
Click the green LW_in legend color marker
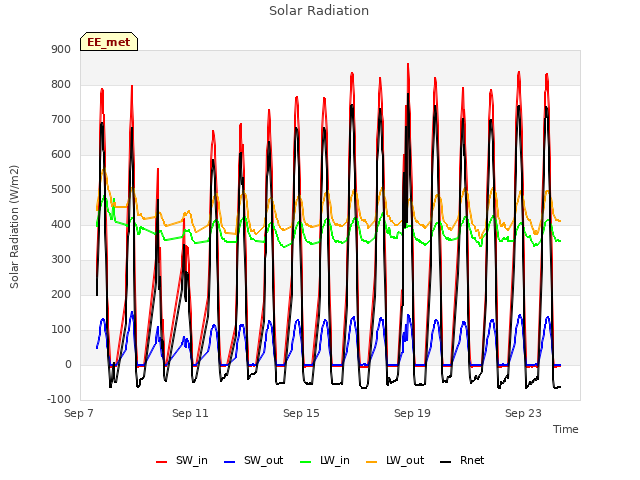coord(306,462)
